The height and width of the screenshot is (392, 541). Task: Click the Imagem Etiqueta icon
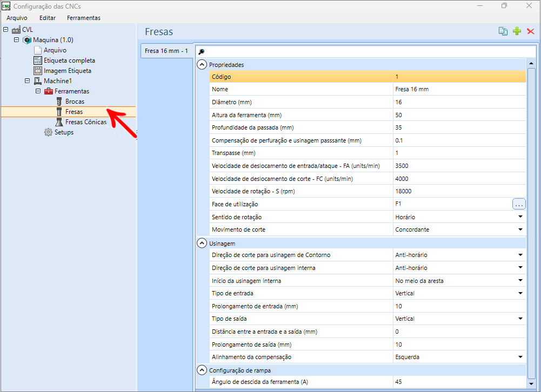click(x=38, y=71)
